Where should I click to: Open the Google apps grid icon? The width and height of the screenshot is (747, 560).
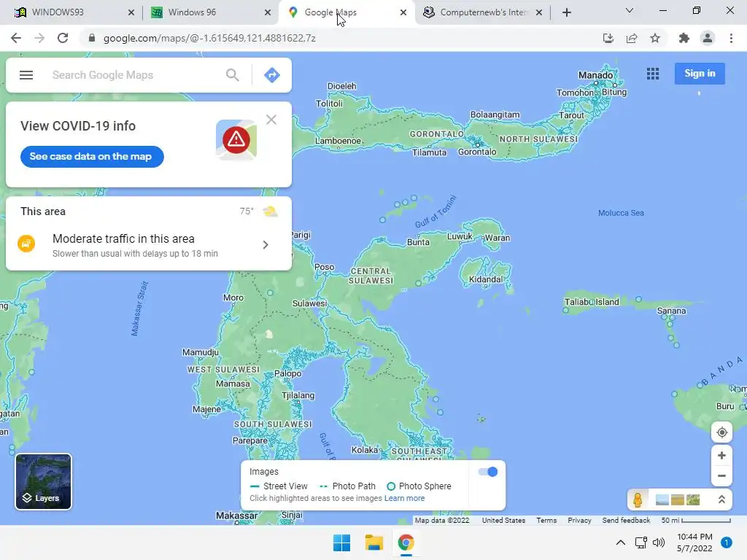(653, 74)
